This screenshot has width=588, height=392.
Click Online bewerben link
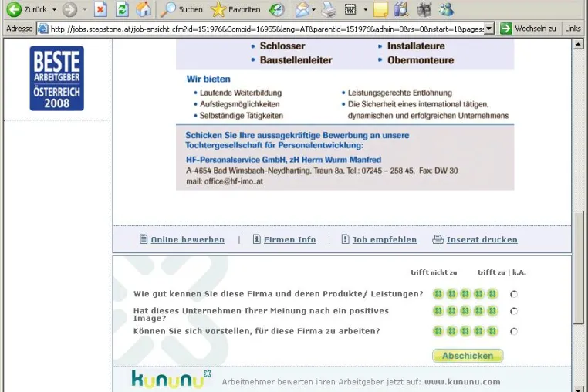188,240
